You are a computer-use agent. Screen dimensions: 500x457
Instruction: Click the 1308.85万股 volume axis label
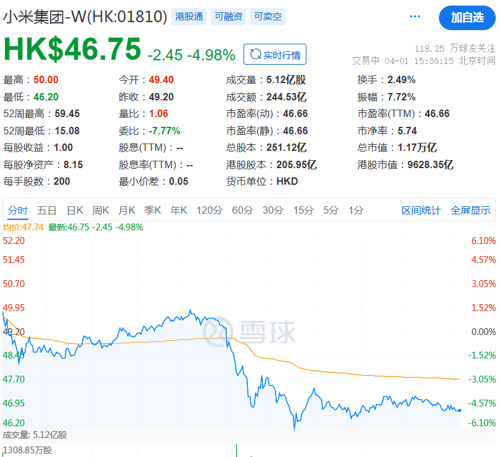tap(27, 450)
